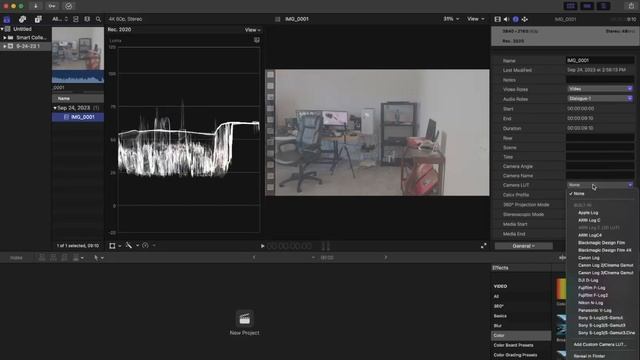This screenshot has height=360, width=640.
Task: Toggle the clip appearance filmstrip icon
Action: click(x=87, y=19)
